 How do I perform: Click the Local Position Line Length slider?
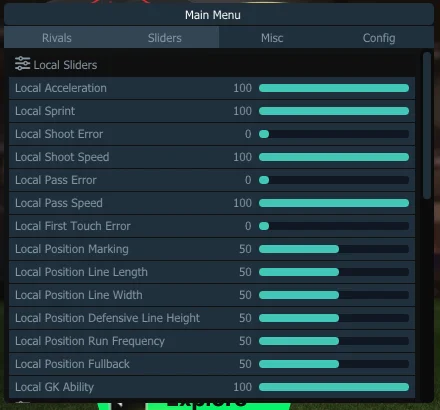(334, 272)
